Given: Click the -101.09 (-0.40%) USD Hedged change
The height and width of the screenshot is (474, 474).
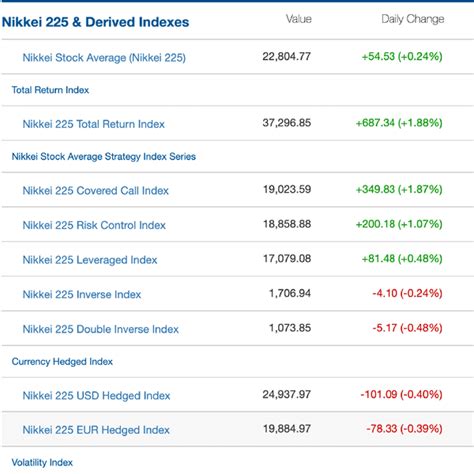Looking at the screenshot, I should 401,395.
